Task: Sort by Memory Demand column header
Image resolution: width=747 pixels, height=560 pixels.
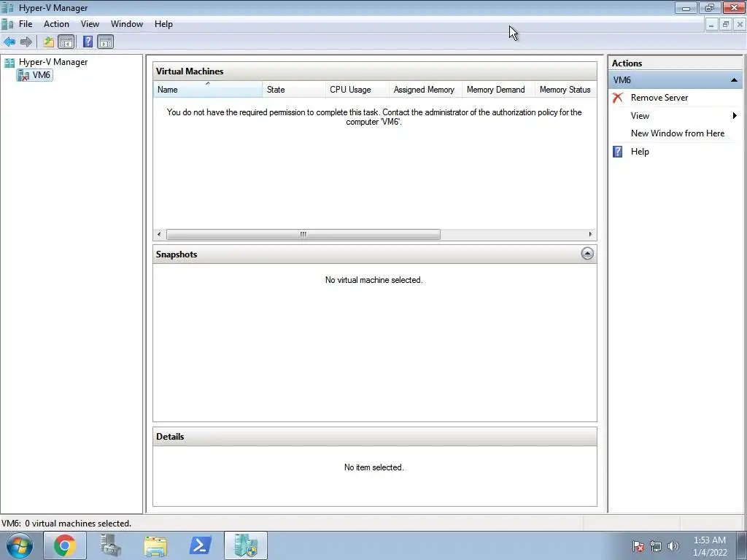Action: tap(498, 90)
